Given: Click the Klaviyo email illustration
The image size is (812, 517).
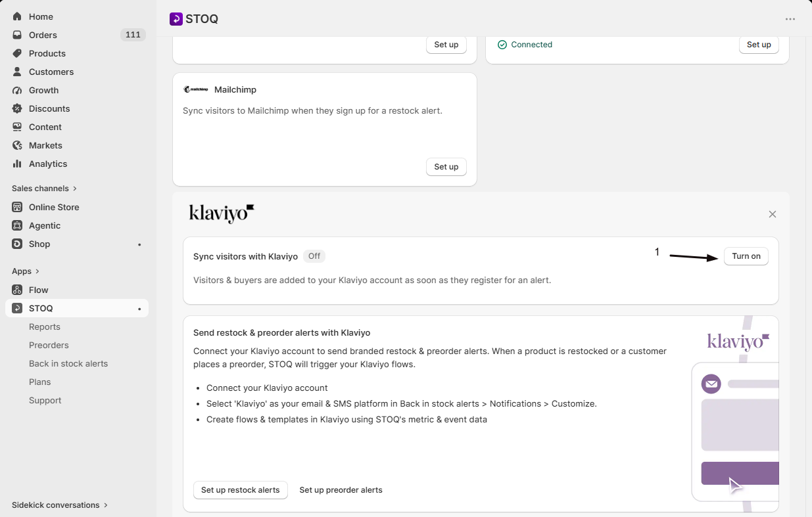Looking at the screenshot, I should point(735,413).
